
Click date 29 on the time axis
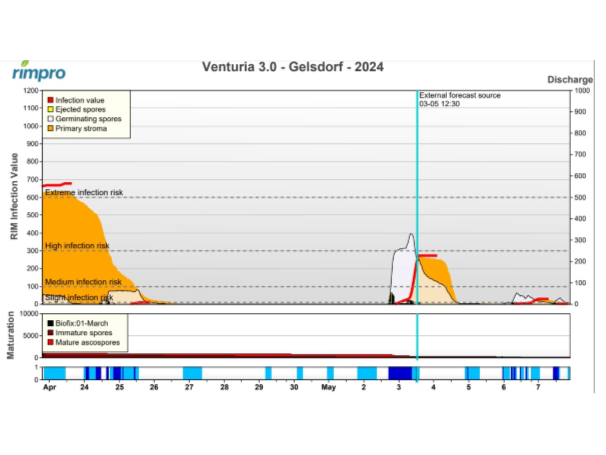pos(259,387)
